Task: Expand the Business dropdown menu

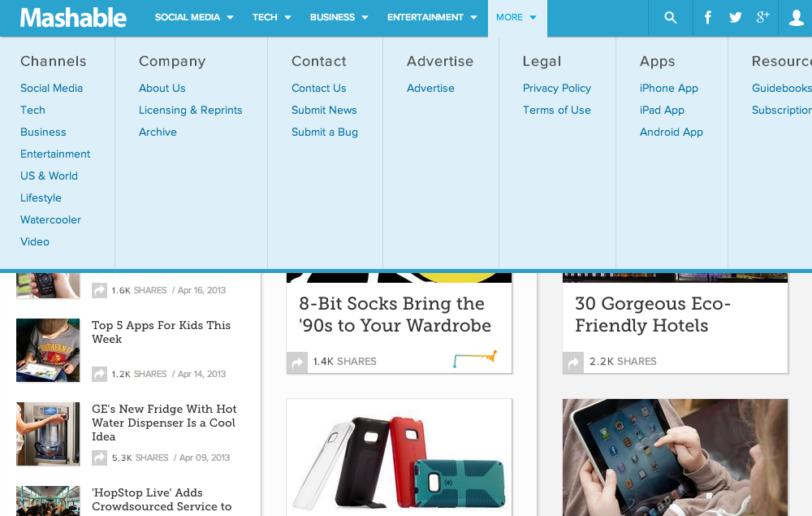Action: click(339, 18)
